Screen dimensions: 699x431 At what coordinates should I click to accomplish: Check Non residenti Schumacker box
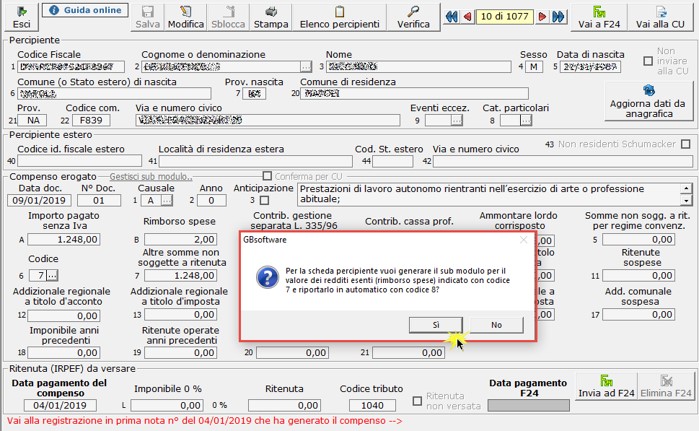pyautogui.click(x=685, y=144)
